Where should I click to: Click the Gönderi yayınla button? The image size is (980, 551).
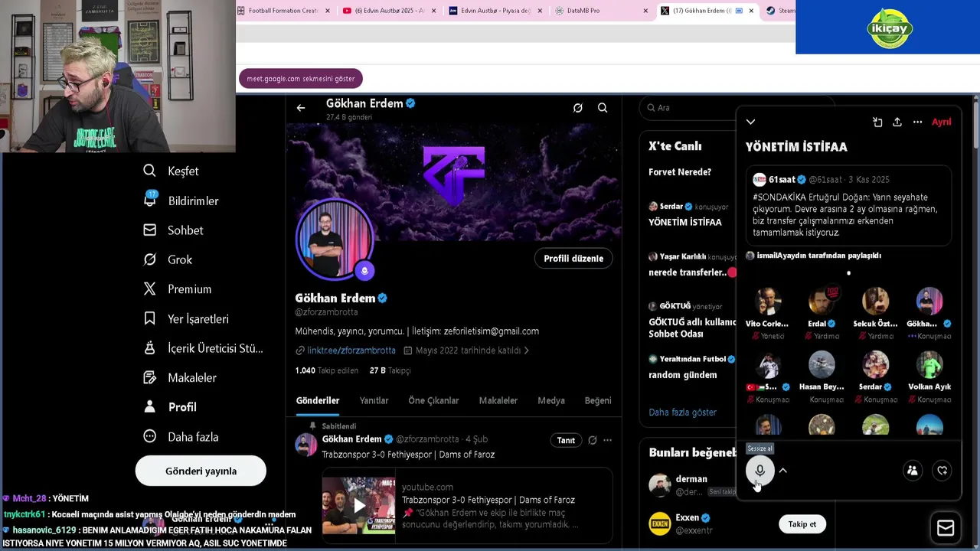[x=201, y=471]
